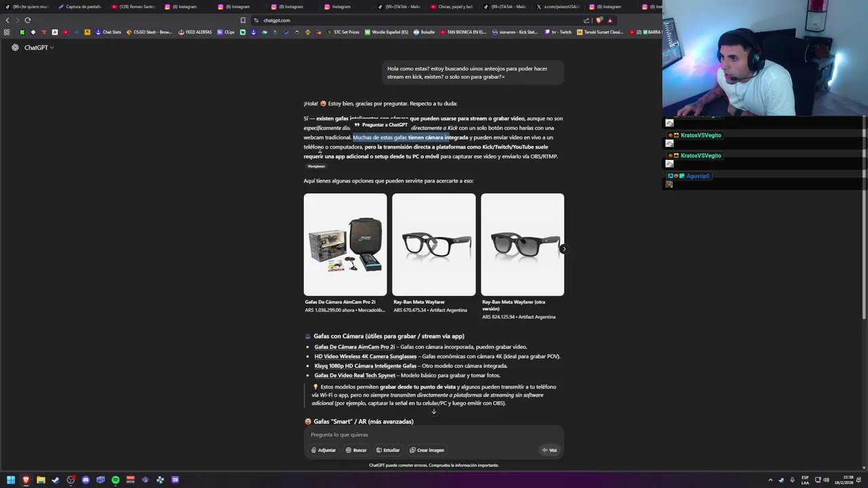Open the green Kick bookmark icon
The width and height of the screenshot is (868, 488).
[22, 32]
